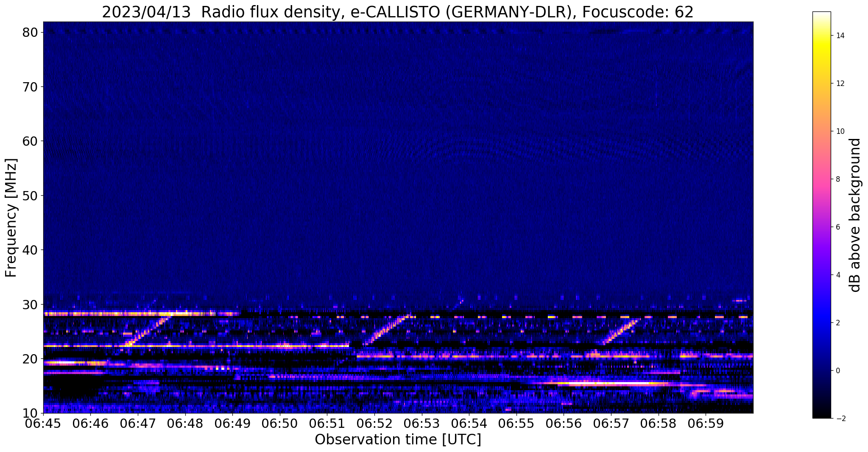Click the 06:48 time tick label

[x=185, y=423]
